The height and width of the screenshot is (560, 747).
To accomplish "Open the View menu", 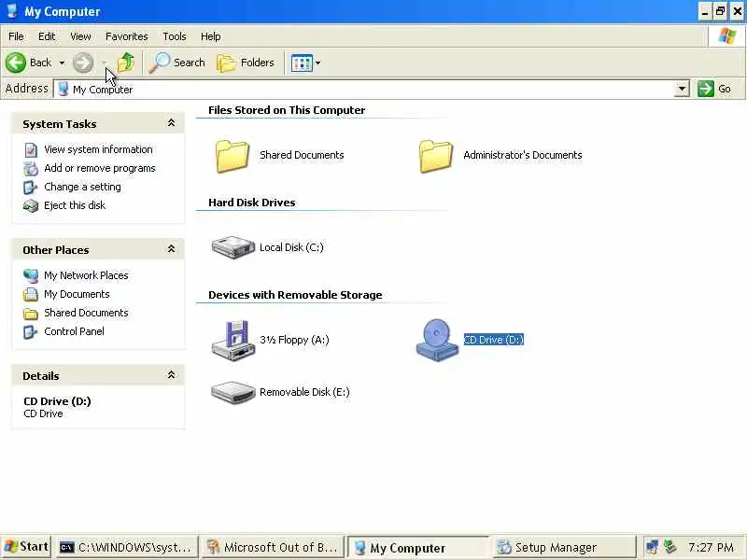I will pyautogui.click(x=80, y=36).
